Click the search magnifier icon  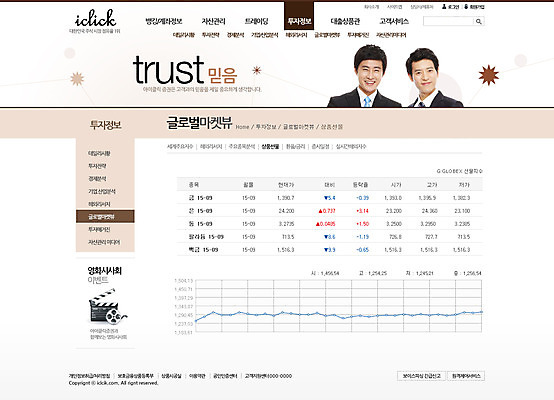pos(478,22)
